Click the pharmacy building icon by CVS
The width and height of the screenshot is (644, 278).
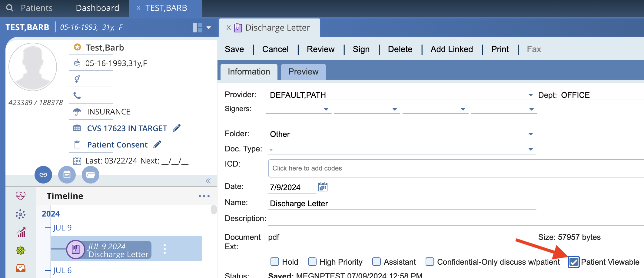77,128
